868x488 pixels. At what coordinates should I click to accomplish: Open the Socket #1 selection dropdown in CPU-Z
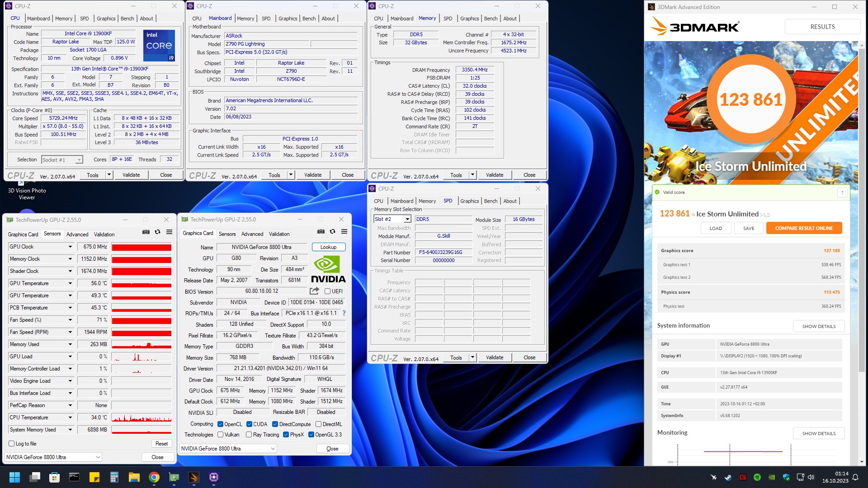tap(79, 160)
